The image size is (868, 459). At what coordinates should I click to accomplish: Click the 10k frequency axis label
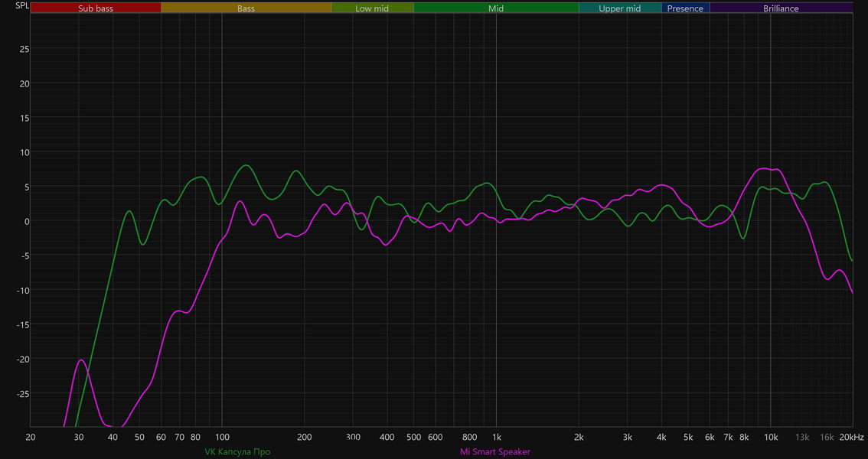pos(771,437)
